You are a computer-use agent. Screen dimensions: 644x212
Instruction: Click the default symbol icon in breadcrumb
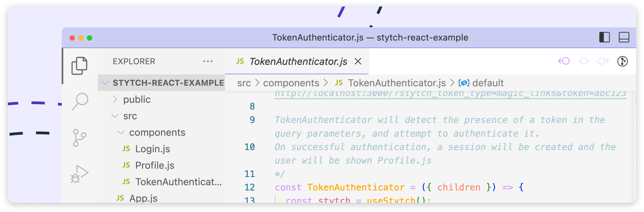point(464,83)
